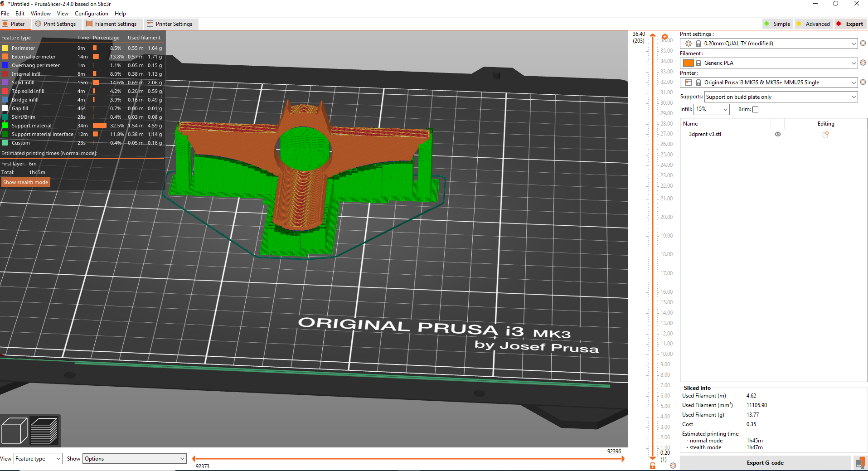Open the View Feature type dropdown

click(38, 459)
